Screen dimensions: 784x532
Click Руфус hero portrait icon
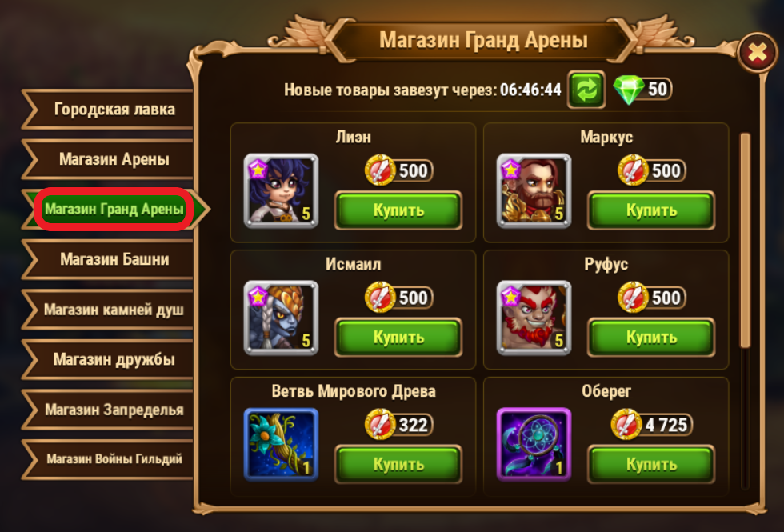[x=534, y=318]
